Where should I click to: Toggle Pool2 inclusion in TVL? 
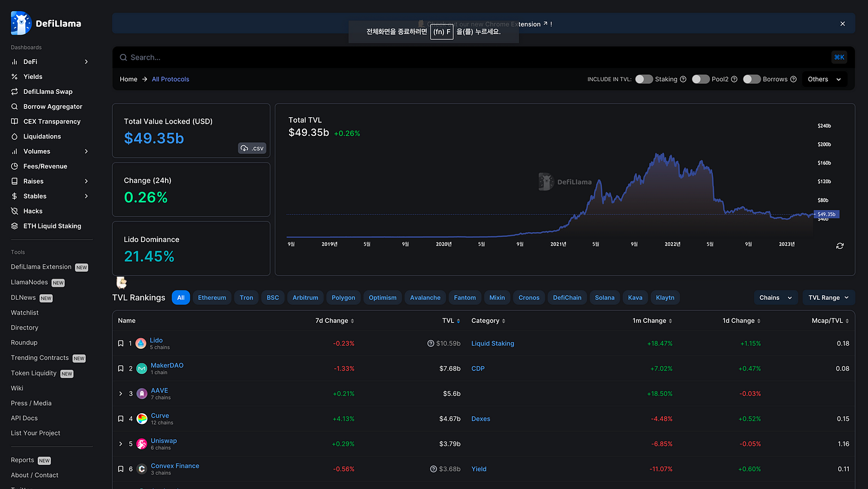(x=701, y=79)
